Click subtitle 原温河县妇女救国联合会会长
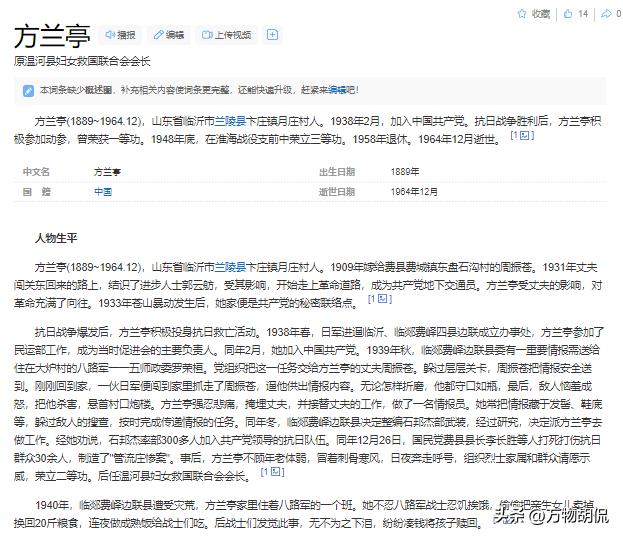The width and height of the screenshot is (623, 538). (x=82, y=61)
